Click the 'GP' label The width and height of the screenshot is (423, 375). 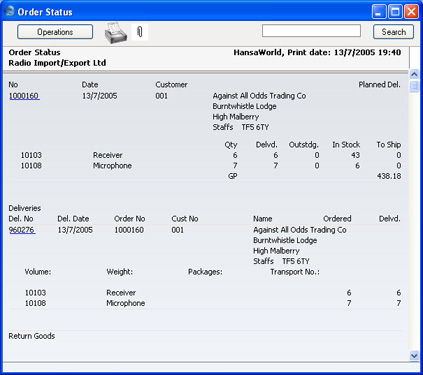tap(233, 176)
